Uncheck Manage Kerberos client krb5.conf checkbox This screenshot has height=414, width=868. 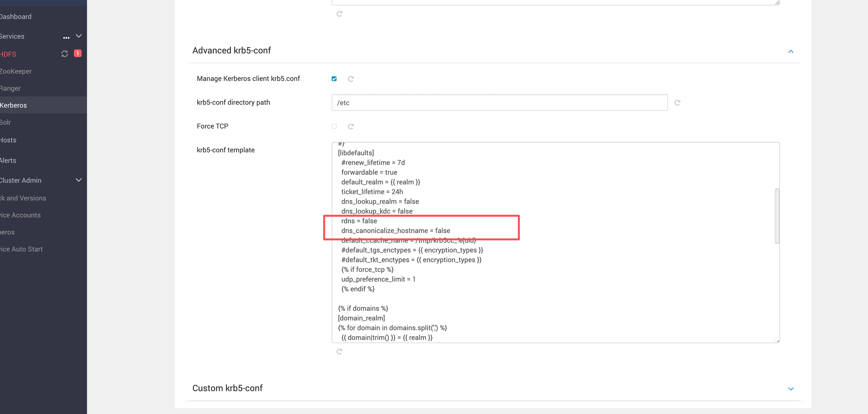(x=334, y=79)
